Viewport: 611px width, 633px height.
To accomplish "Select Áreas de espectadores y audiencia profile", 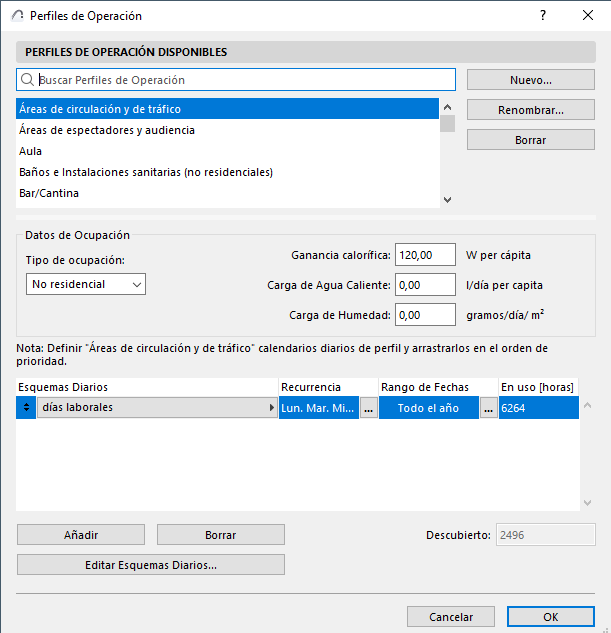I will pyautogui.click(x=227, y=130).
